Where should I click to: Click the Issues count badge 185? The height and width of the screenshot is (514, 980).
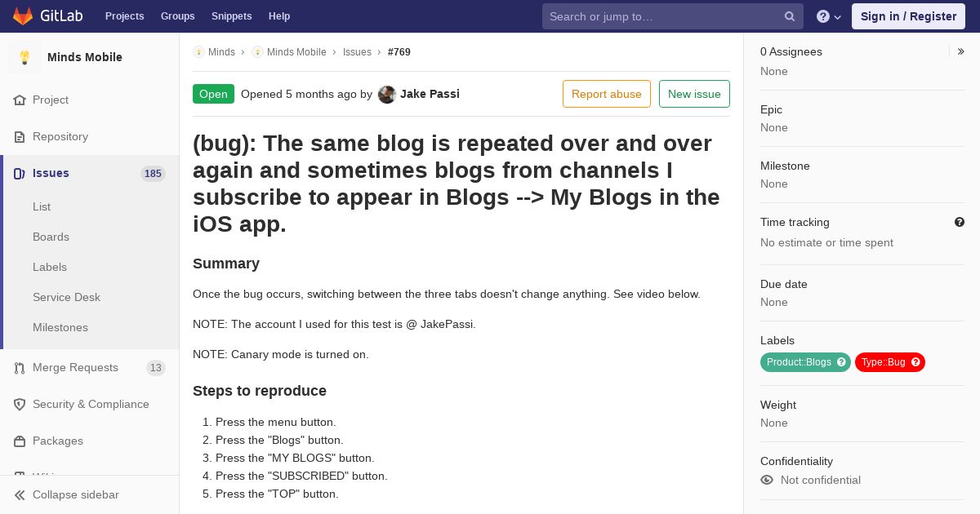coord(153,174)
